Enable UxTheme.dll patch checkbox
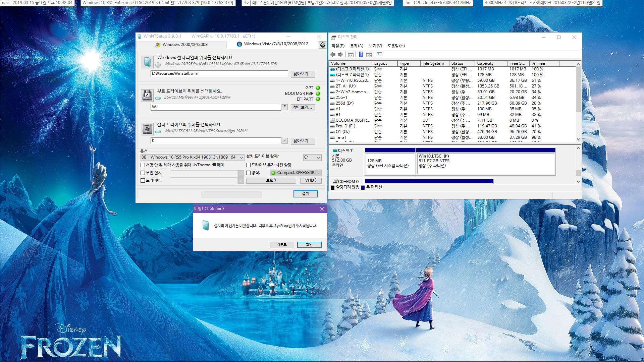This screenshot has height=362, width=644. [143, 165]
